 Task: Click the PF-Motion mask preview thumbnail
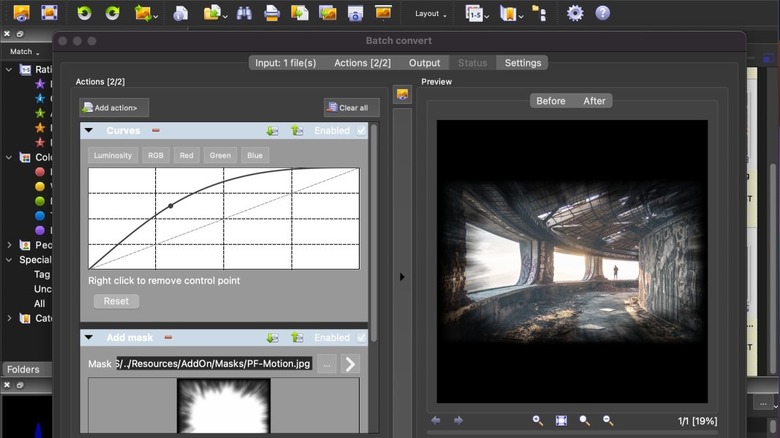(x=224, y=405)
